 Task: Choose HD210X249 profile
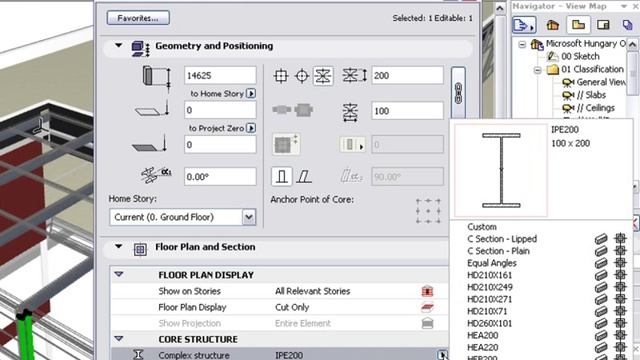pyautogui.click(x=490, y=287)
